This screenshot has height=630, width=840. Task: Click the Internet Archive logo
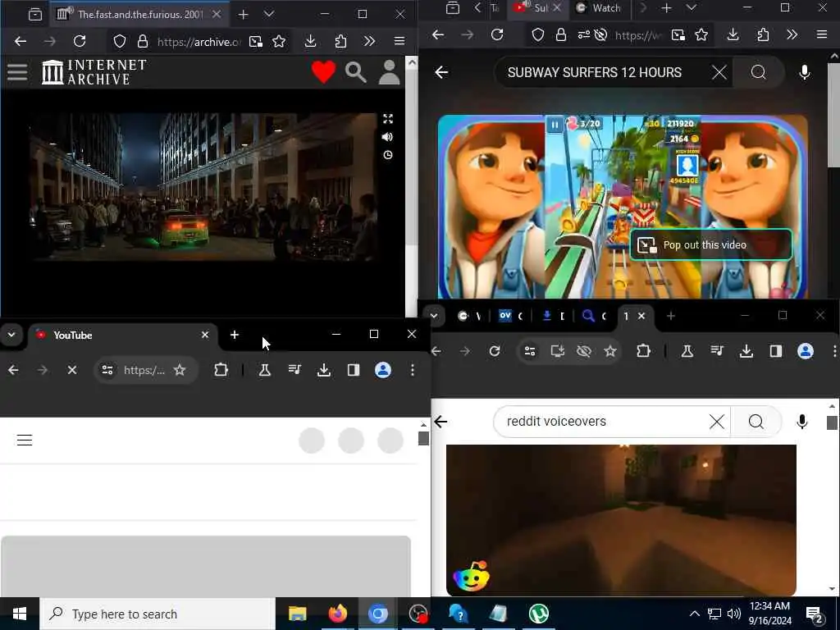[x=94, y=72]
